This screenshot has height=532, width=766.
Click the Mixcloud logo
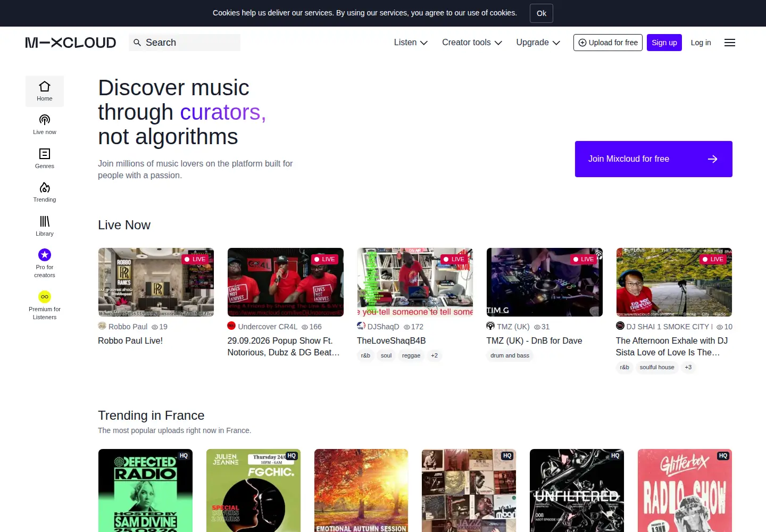[x=71, y=43]
